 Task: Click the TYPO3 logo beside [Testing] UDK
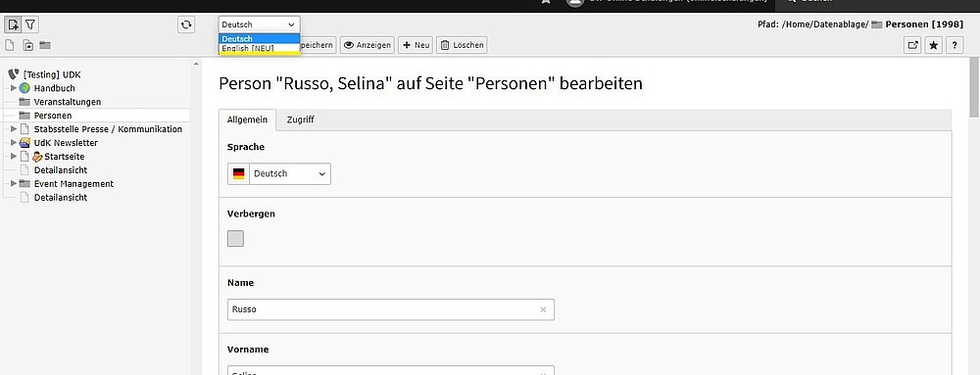13,74
